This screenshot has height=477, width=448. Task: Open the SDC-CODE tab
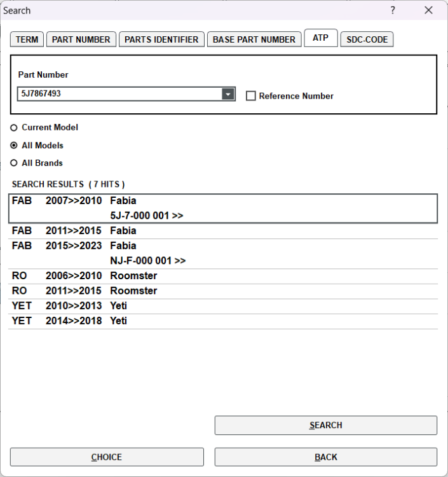tap(367, 39)
